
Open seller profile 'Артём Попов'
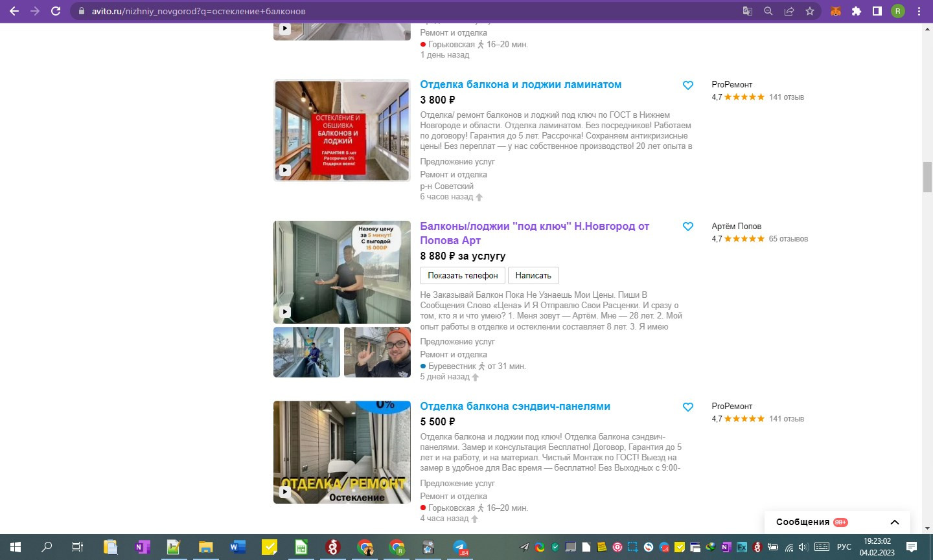point(736,226)
